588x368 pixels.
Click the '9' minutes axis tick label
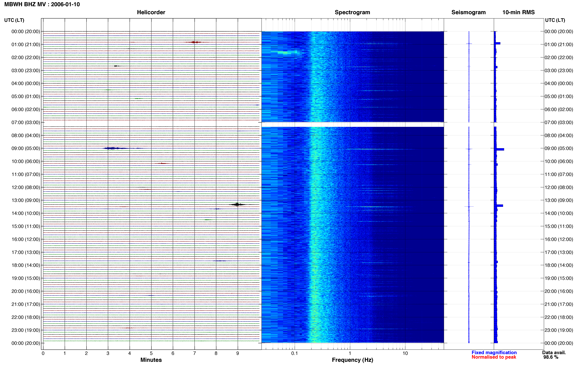[238, 353]
